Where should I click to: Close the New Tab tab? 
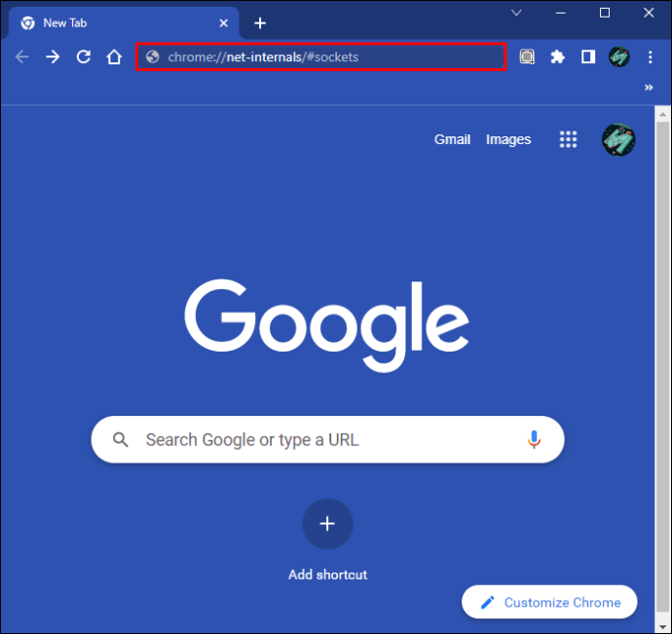224,23
